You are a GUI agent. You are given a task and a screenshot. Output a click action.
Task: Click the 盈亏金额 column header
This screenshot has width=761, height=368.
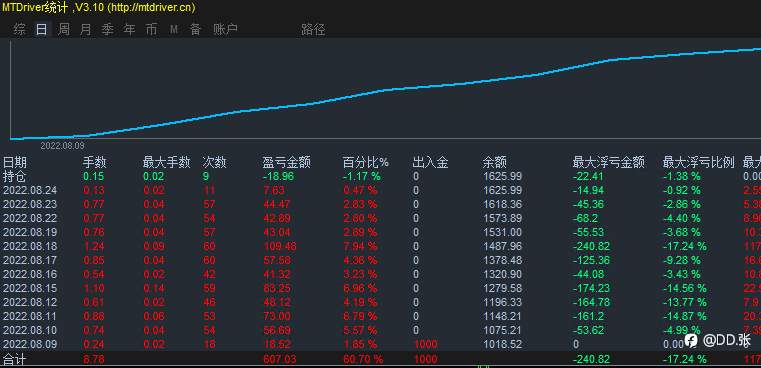286,162
